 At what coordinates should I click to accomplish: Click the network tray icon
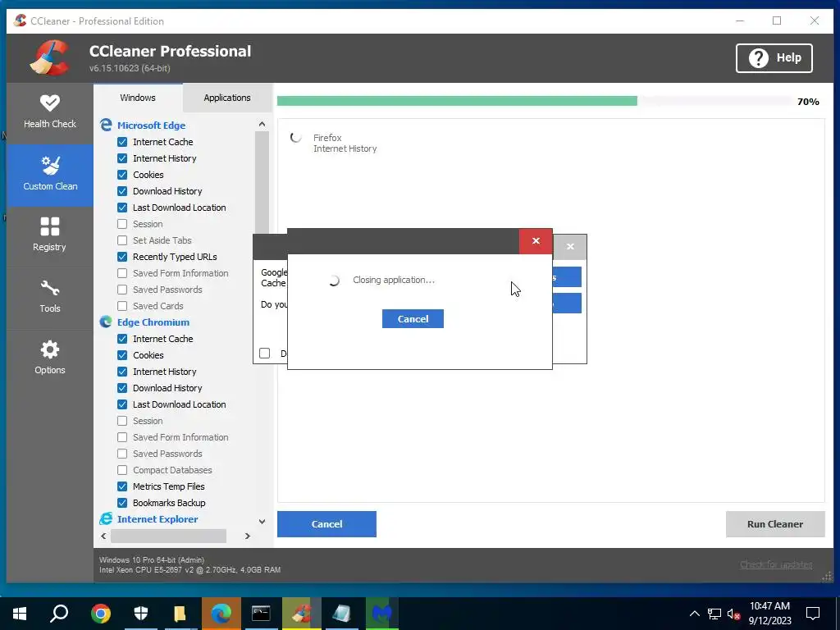point(714,614)
